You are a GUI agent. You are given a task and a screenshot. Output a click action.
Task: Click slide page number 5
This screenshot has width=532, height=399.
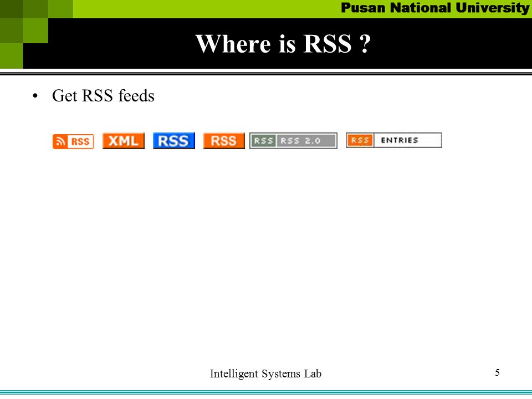coord(498,372)
